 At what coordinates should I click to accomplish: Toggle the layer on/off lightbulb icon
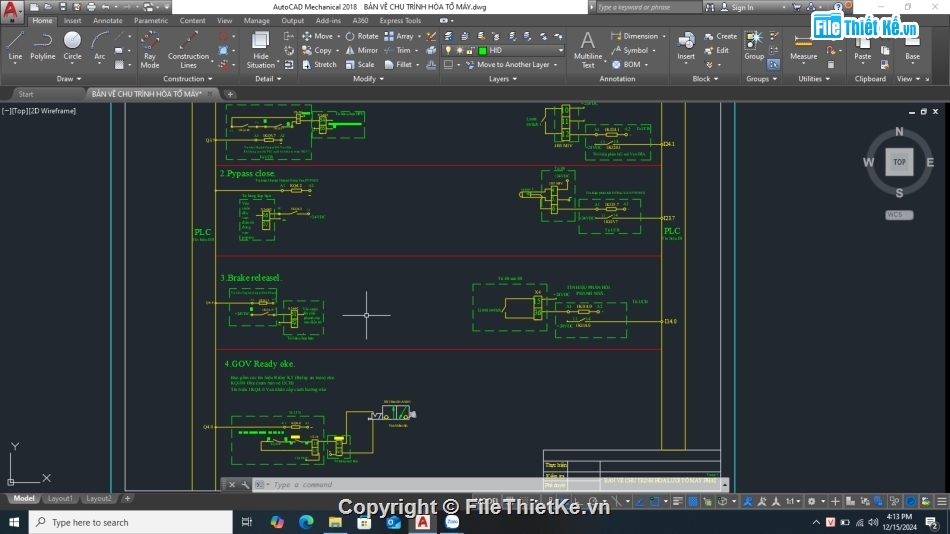448,50
